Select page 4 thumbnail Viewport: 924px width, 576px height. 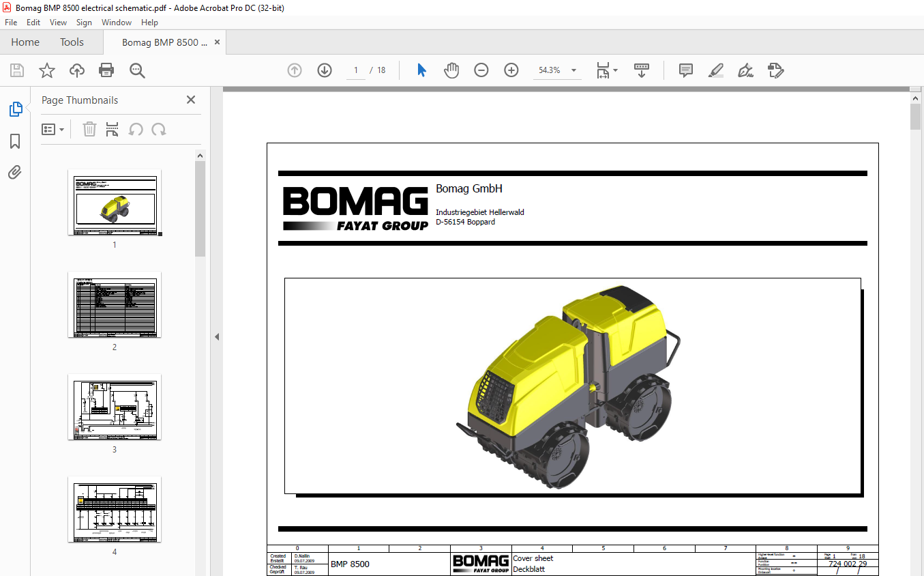[115, 509]
